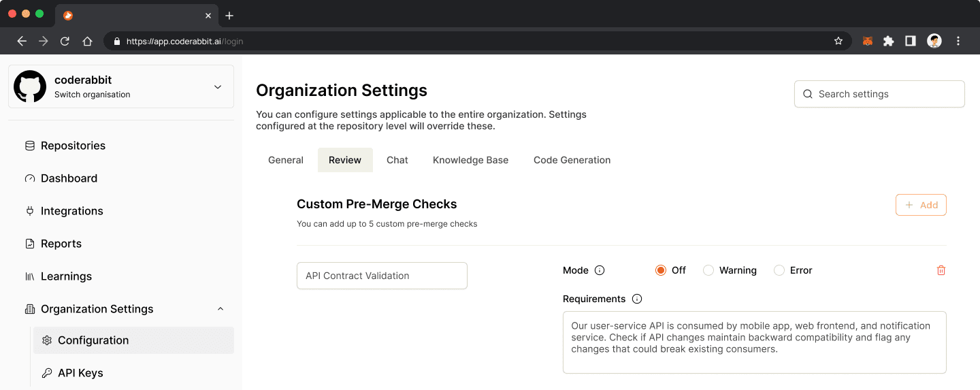Delete the API Contract Validation check
This screenshot has width=980, height=390.
point(941,270)
